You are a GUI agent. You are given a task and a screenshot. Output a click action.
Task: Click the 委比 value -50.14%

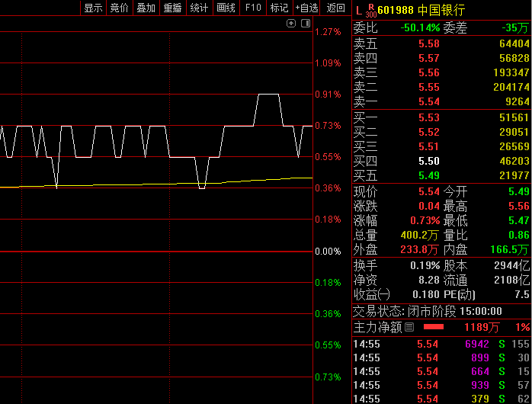tap(420, 27)
